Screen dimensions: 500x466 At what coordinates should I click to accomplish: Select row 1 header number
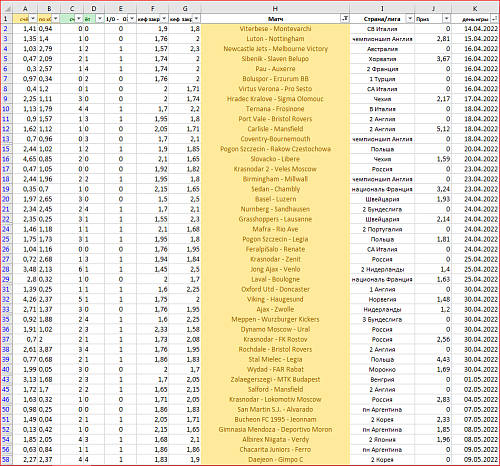tap(6, 19)
